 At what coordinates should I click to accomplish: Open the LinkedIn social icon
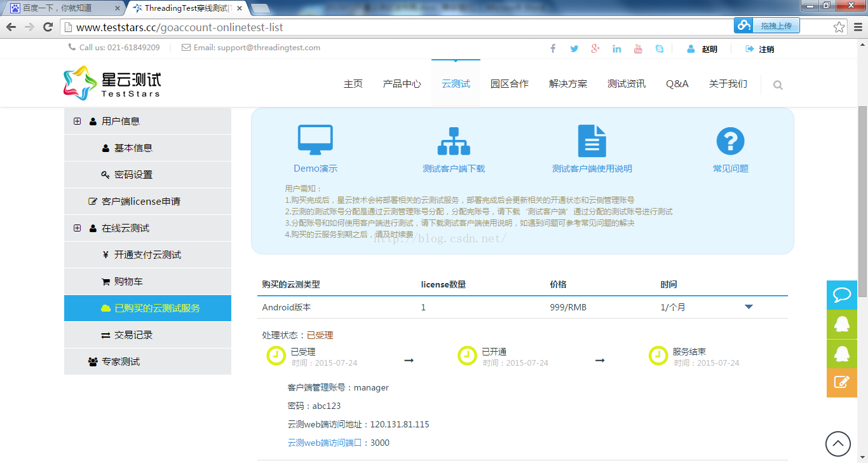tap(616, 49)
